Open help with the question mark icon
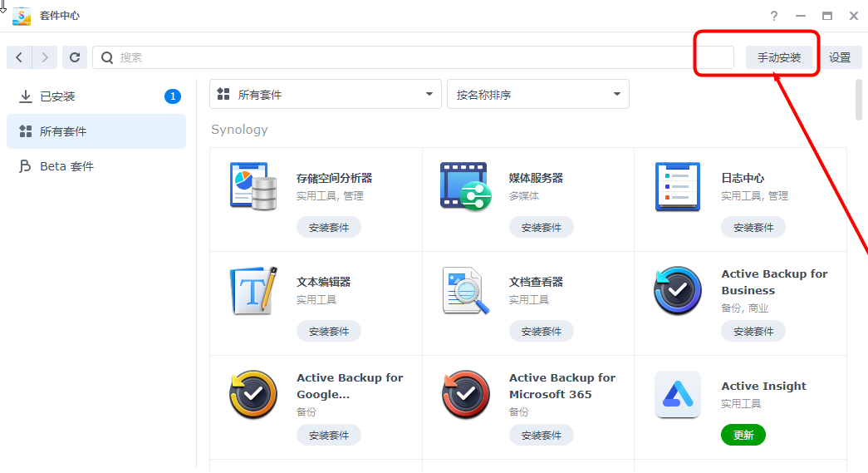 774,16
